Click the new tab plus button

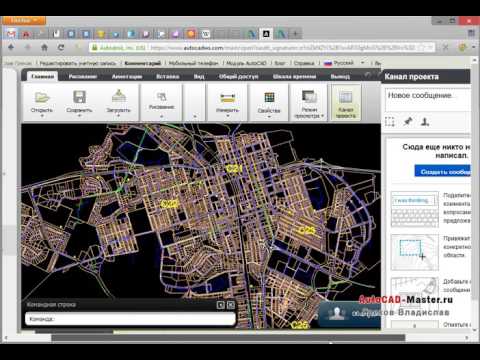click(295, 34)
